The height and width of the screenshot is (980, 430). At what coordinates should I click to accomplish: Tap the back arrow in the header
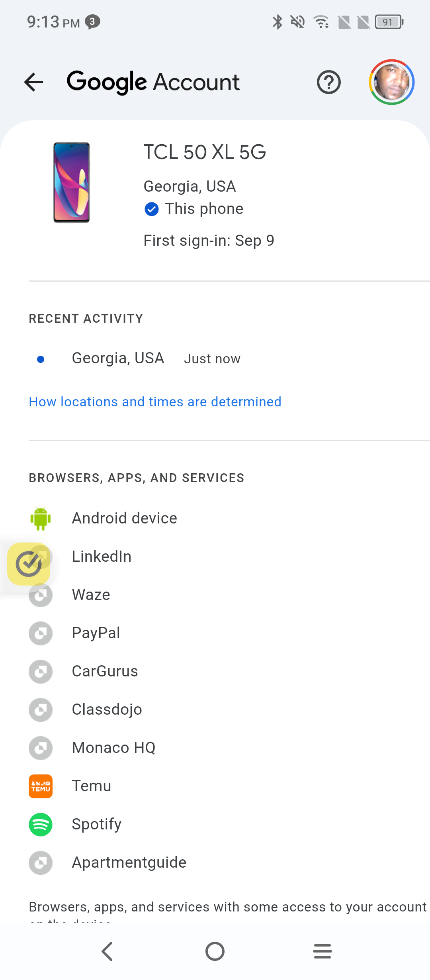[x=34, y=82]
